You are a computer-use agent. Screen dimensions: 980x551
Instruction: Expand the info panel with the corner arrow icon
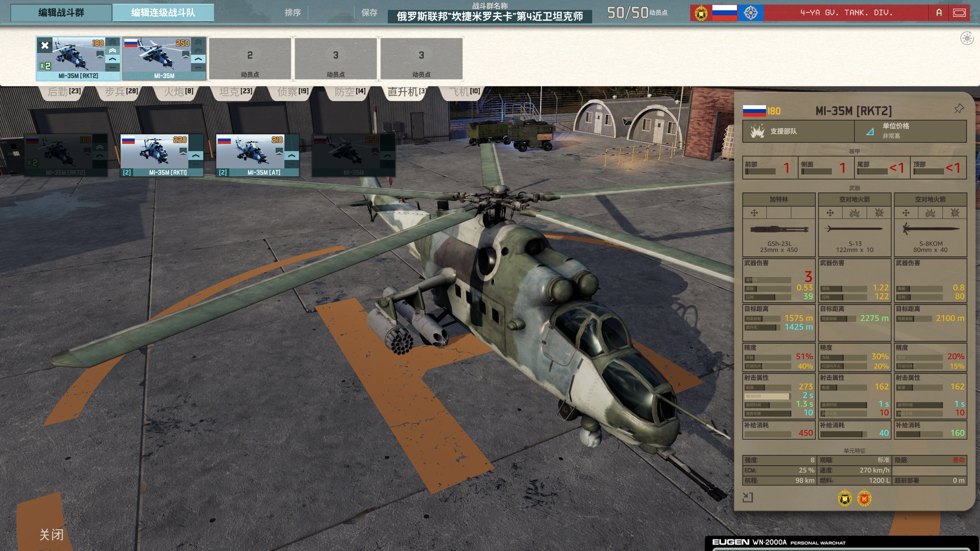(748, 497)
